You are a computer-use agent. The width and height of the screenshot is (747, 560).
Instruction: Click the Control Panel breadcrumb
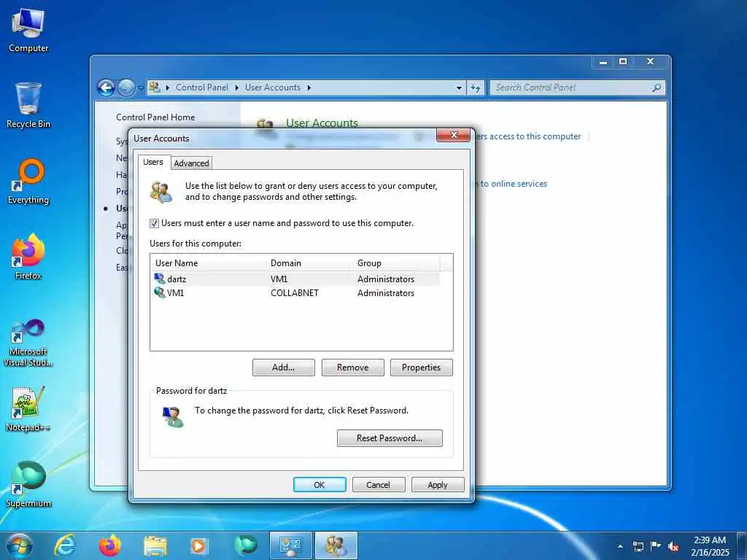[x=201, y=87]
